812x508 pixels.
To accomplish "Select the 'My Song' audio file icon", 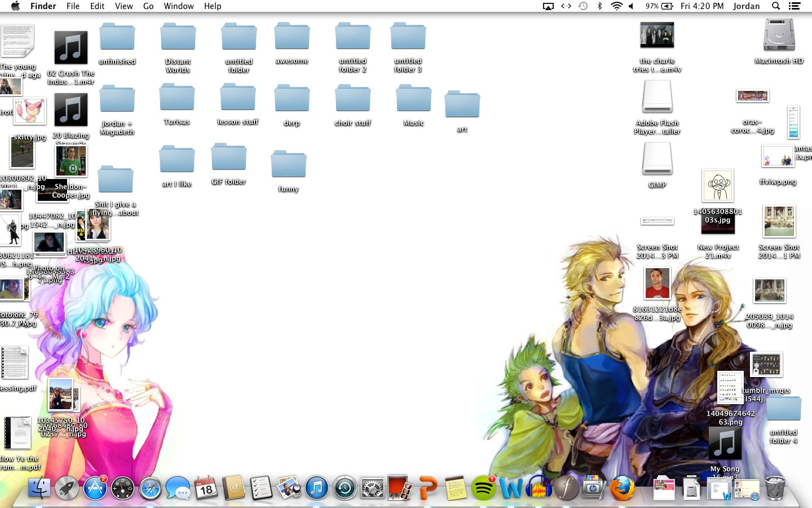I will (725, 444).
